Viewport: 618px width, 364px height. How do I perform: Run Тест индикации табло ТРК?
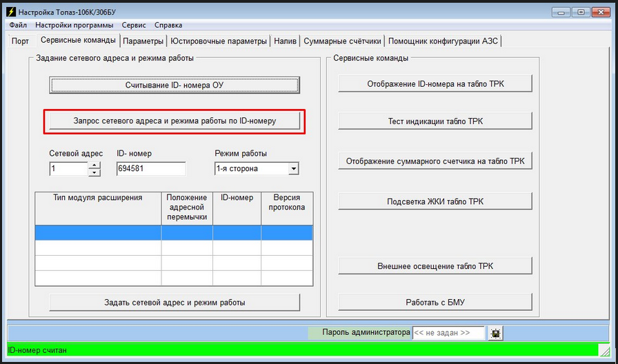[435, 121]
